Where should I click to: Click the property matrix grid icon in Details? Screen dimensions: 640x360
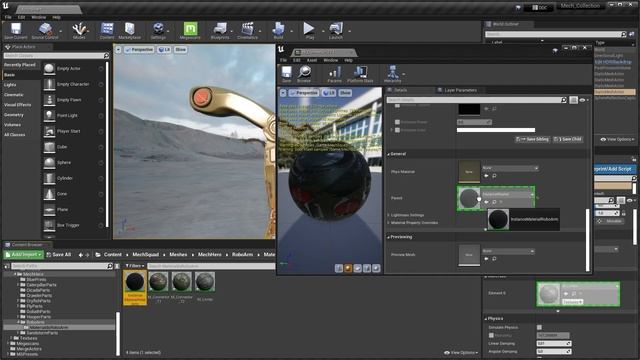[573, 100]
